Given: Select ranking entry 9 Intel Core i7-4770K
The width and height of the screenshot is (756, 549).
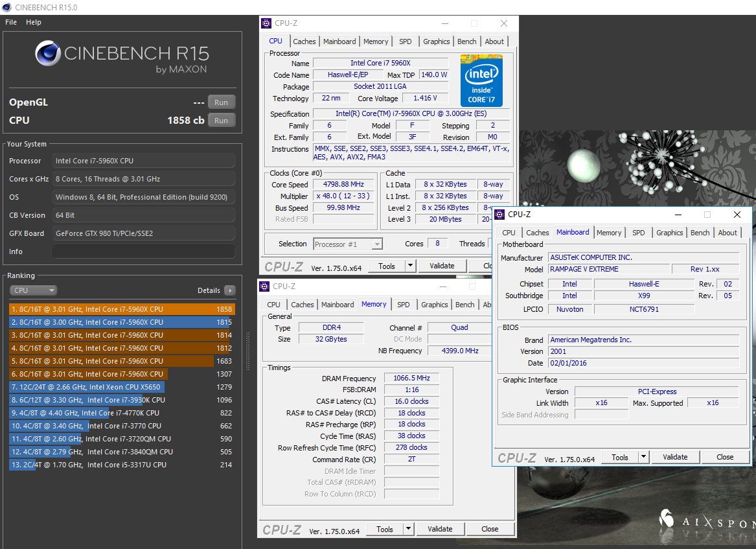Looking at the screenshot, I should tap(122, 413).
